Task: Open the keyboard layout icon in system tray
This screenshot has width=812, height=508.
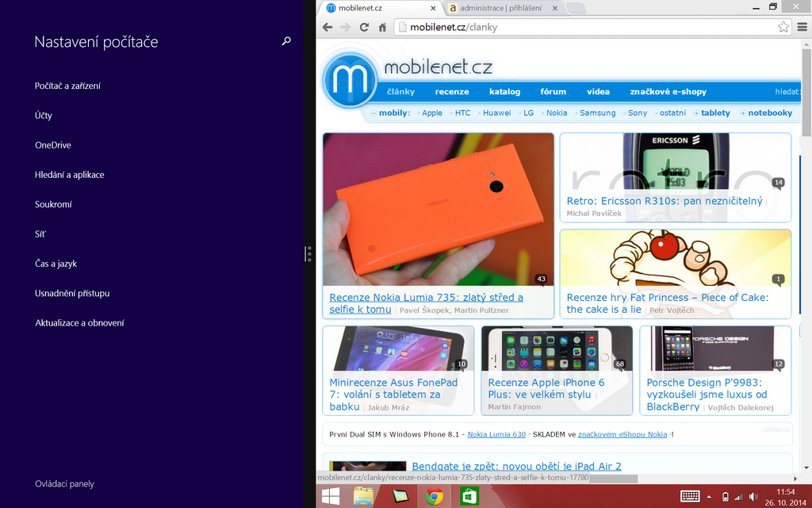Action: 689,495
